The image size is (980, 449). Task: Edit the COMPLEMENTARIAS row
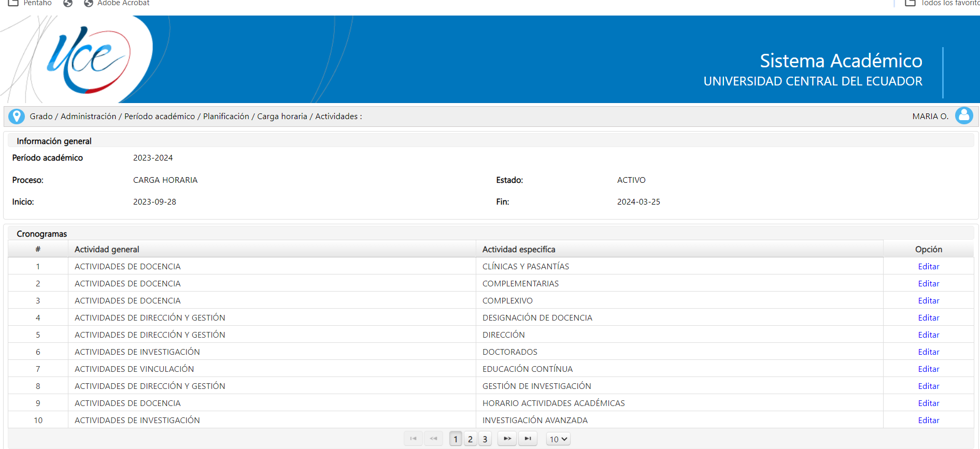click(x=928, y=283)
